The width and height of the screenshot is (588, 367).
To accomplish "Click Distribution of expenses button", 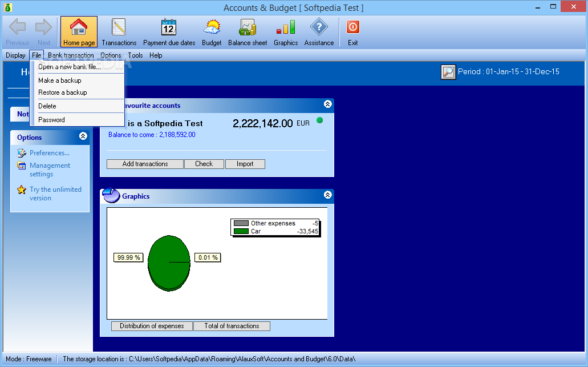I will 152,326.
